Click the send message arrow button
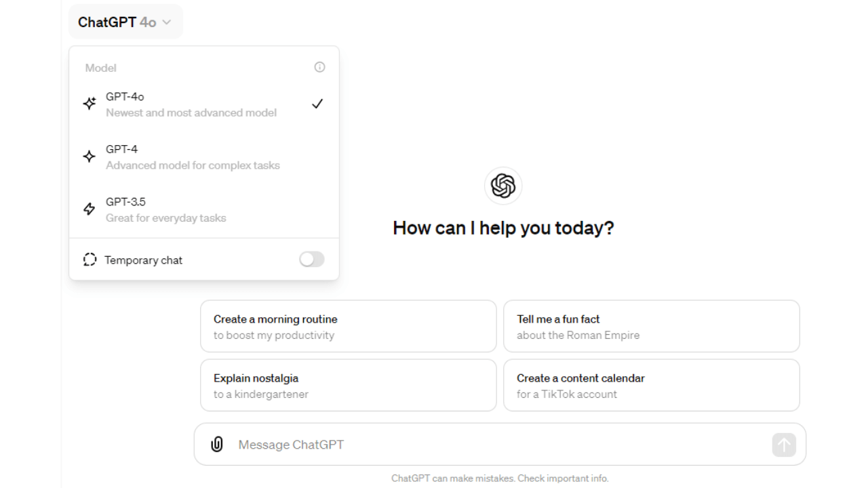 pos(784,445)
